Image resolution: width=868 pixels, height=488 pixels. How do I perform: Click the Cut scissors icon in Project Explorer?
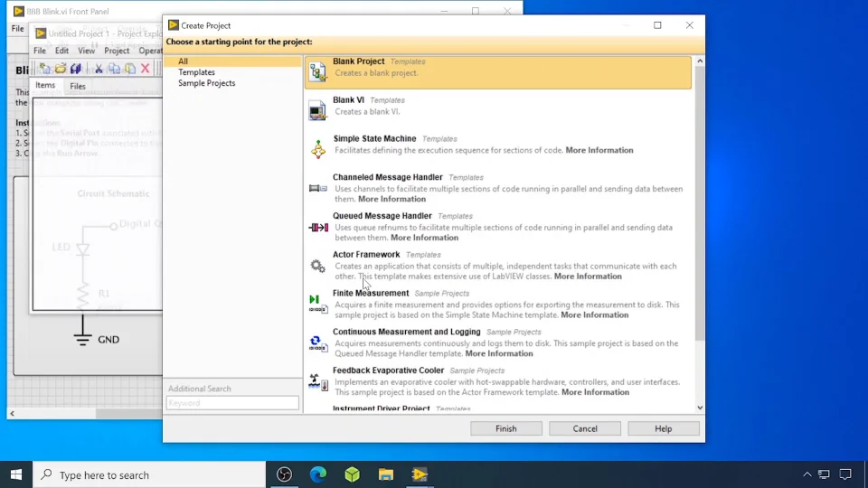coord(99,69)
